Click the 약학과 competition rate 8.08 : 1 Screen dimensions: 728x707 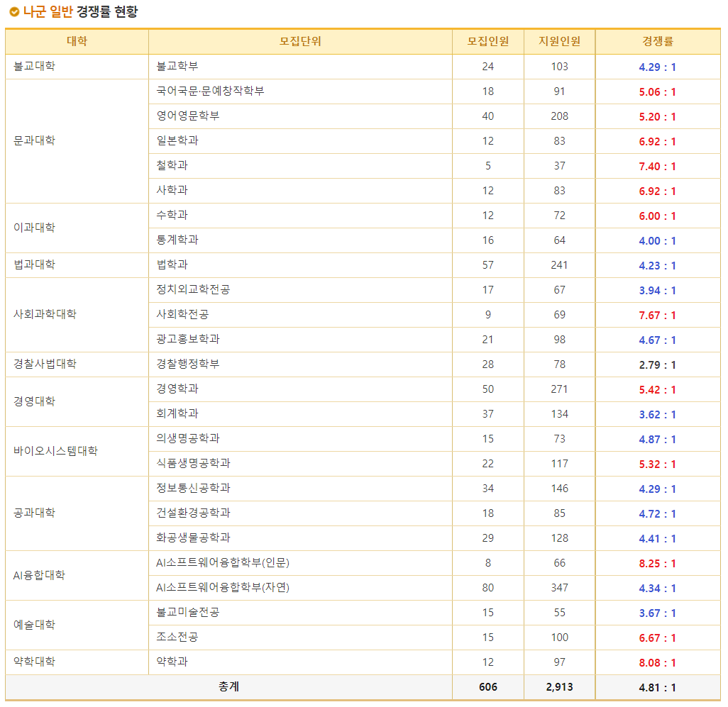click(658, 662)
